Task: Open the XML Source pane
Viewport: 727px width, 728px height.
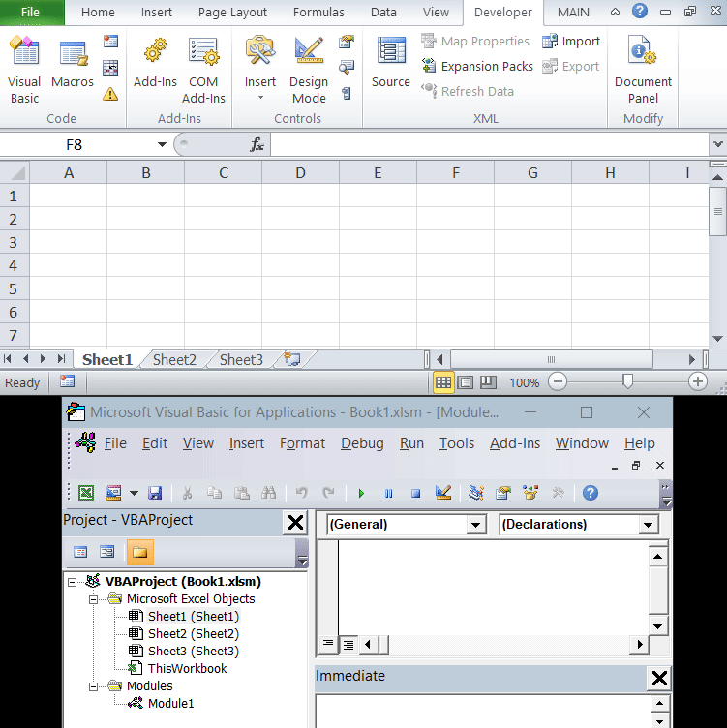Action: 391,63
